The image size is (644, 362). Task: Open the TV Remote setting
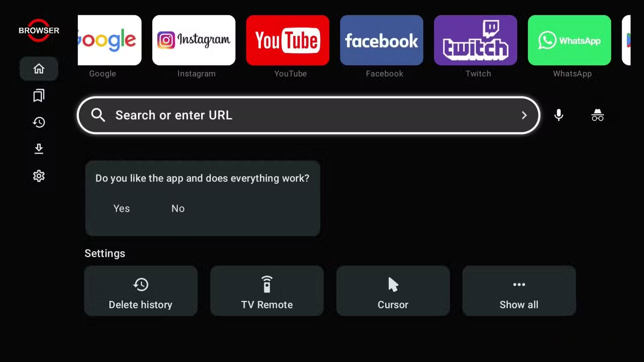coord(267,291)
